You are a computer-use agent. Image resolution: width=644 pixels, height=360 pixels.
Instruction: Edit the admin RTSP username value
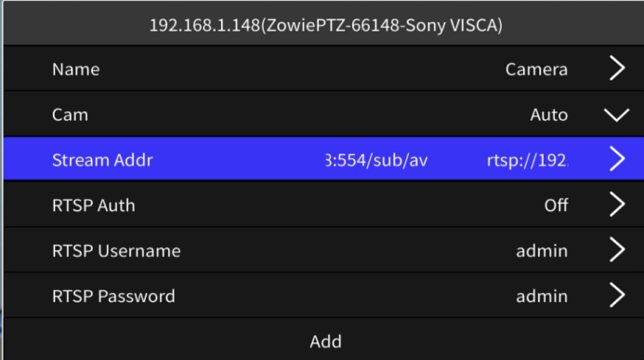tap(542, 250)
